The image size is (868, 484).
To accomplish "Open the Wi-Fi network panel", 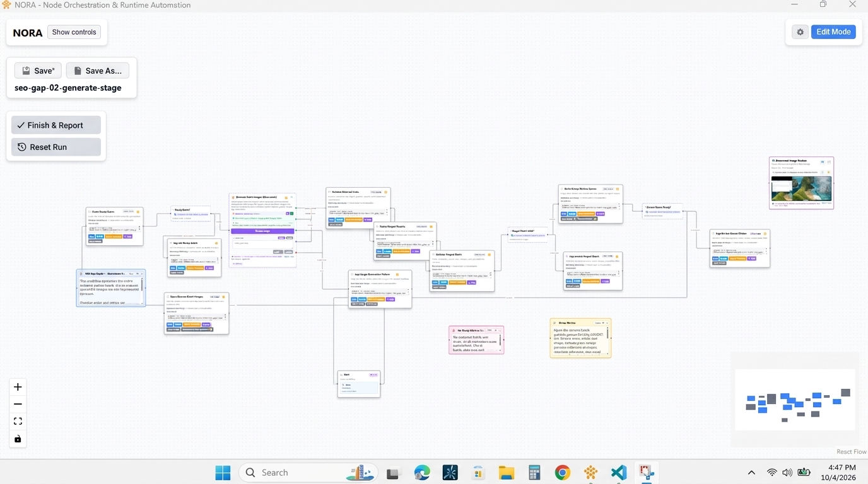I will 771,473.
